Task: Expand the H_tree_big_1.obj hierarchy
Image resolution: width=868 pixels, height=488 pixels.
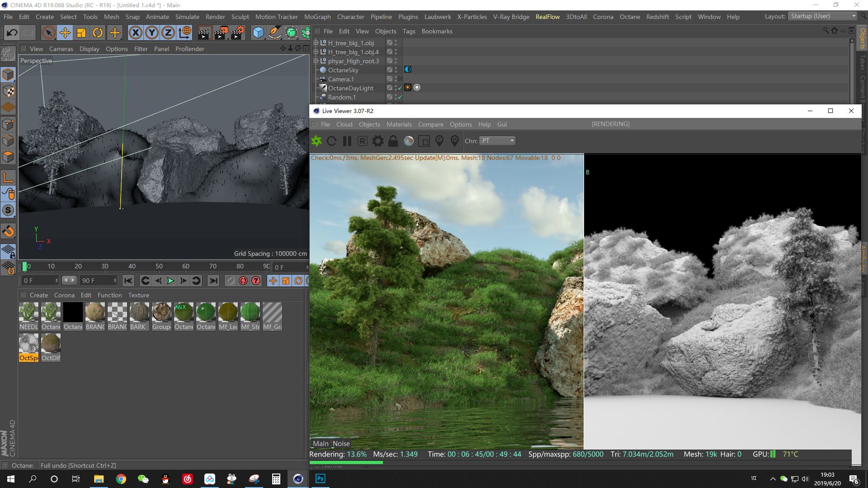Action: (x=316, y=42)
